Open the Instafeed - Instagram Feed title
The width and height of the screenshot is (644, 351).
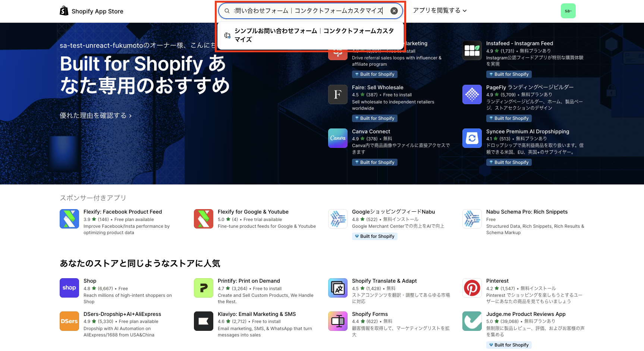[x=519, y=43]
